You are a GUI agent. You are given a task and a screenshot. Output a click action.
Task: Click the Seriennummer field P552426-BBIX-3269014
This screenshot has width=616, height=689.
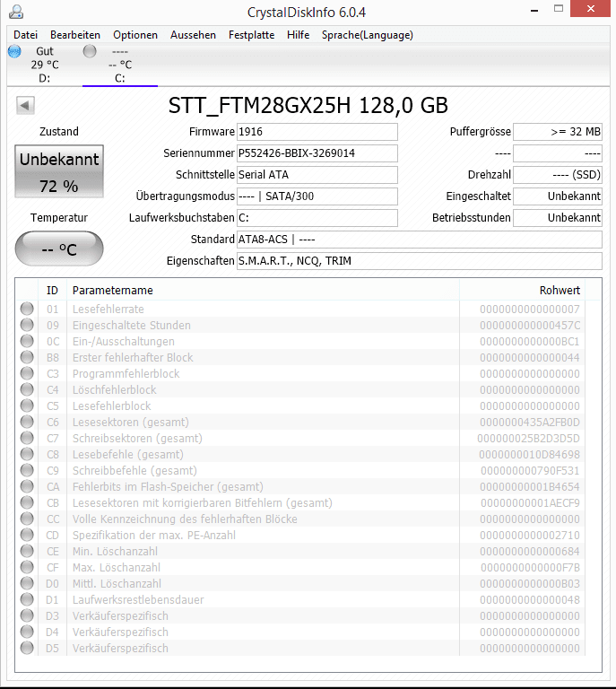[x=317, y=153]
